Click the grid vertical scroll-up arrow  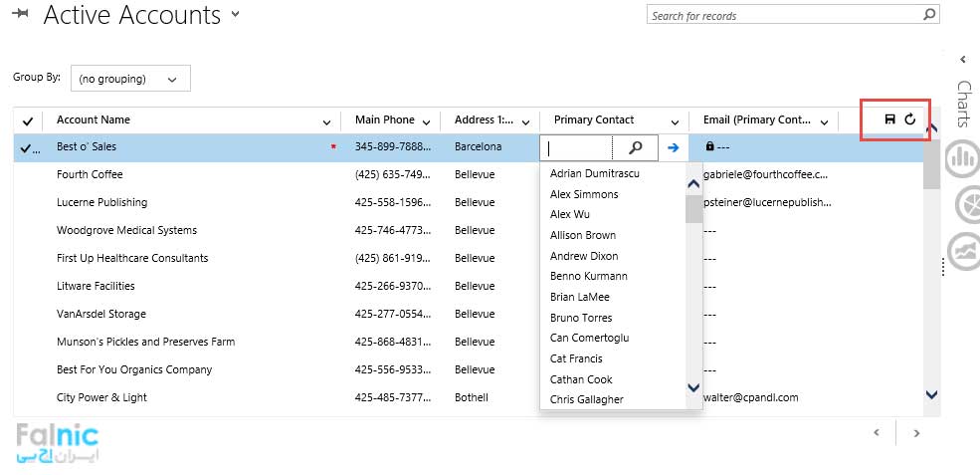[x=931, y=128]
